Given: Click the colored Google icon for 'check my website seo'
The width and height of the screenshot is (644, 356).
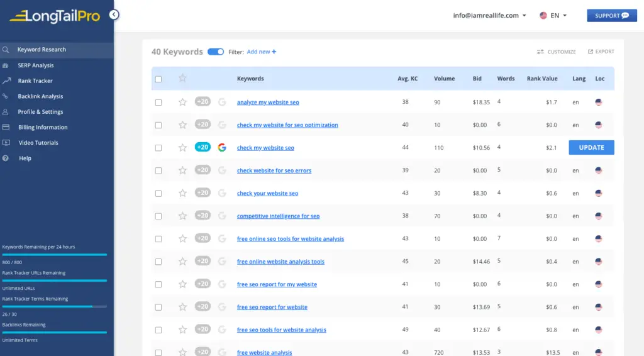Looking at the screenshot, I should pyautogui.click(x=222, y=147).
